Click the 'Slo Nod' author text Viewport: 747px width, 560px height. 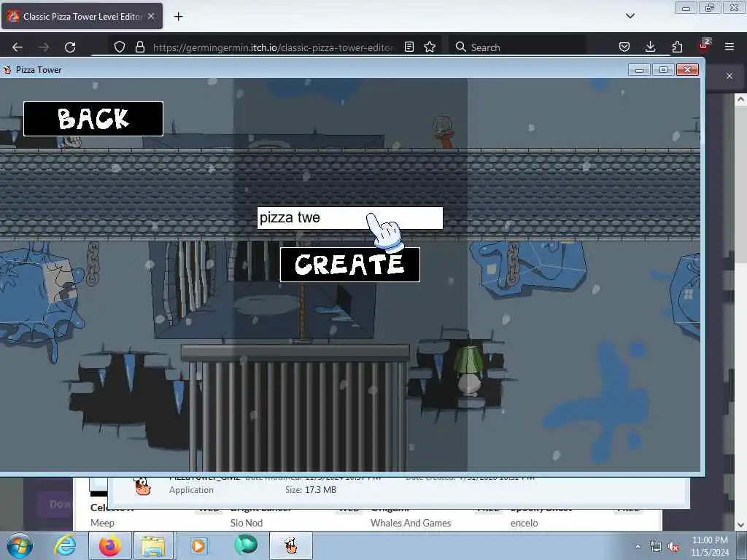pos(247,523)
